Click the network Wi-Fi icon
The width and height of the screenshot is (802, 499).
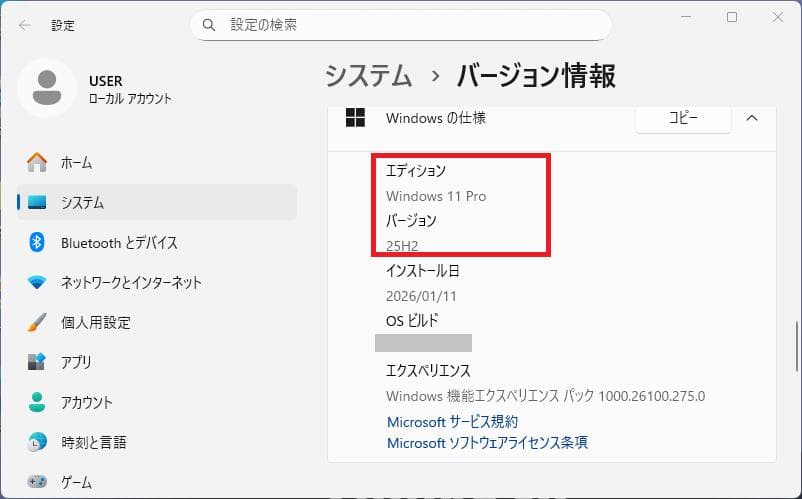tap(37, 282)
